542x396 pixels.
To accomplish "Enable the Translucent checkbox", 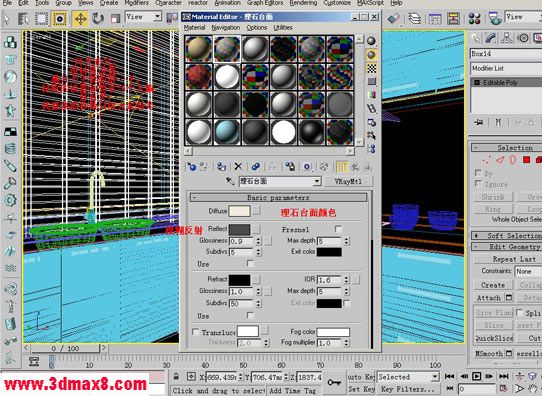I will (x=195, y=332).
